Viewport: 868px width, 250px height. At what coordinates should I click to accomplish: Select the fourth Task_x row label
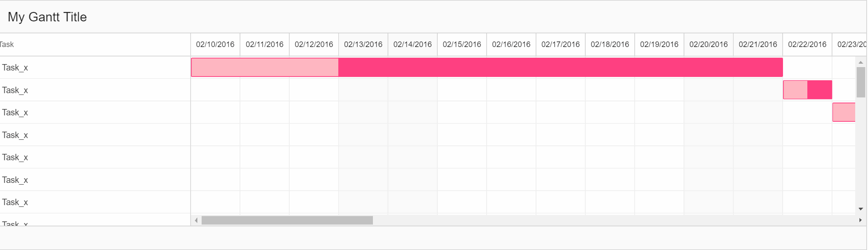(x=15, y=135)
